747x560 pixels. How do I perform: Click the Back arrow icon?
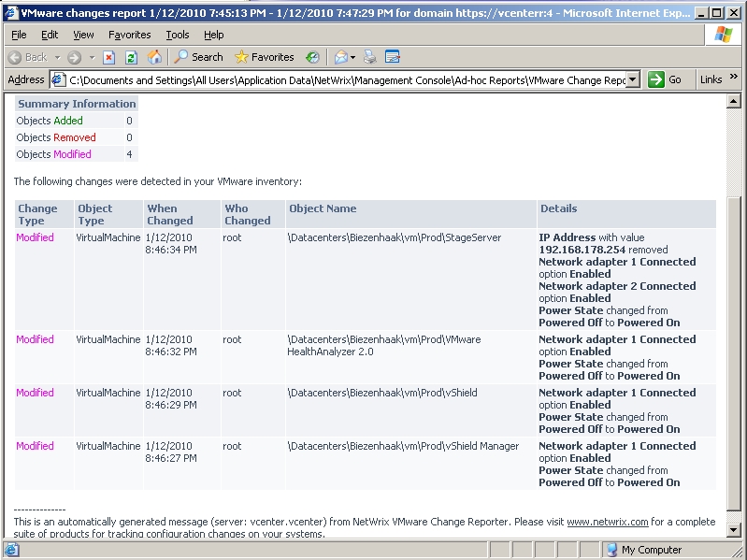[x=15, y=58]
